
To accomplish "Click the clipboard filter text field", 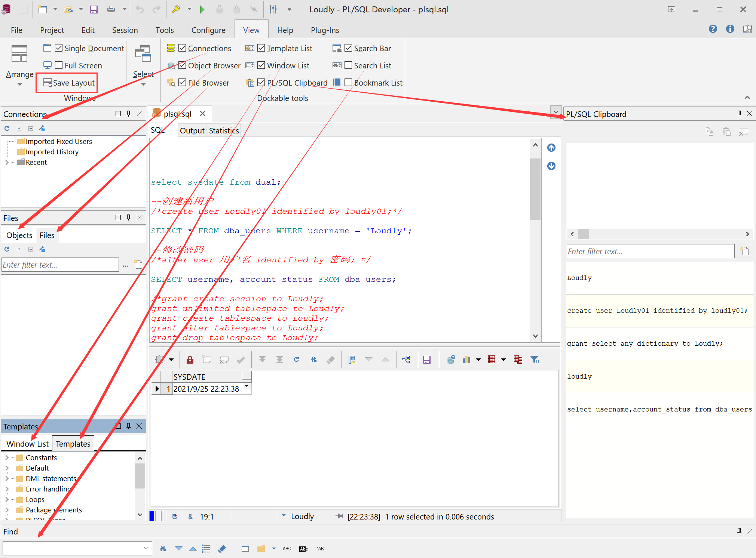I will click(x=650, y=251).
